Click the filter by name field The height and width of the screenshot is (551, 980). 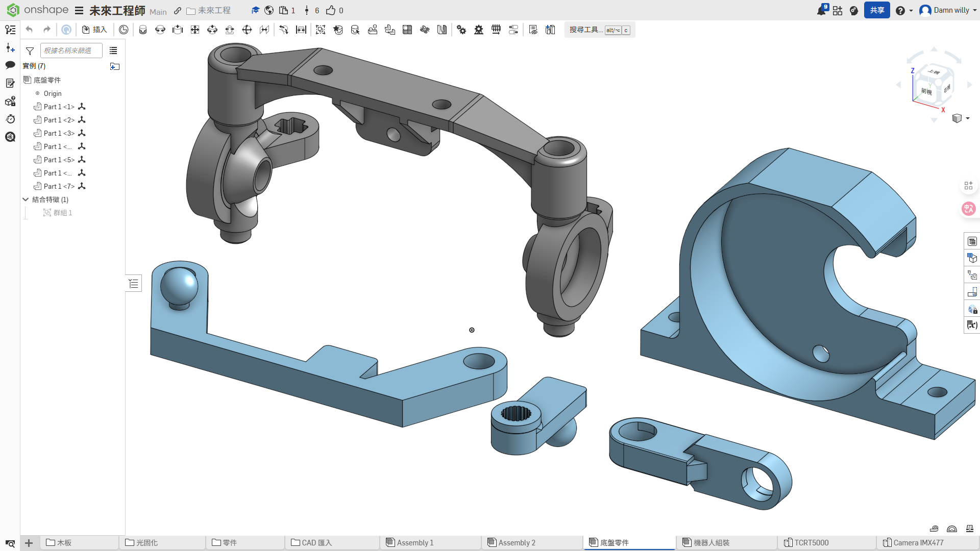click(71, 51)
